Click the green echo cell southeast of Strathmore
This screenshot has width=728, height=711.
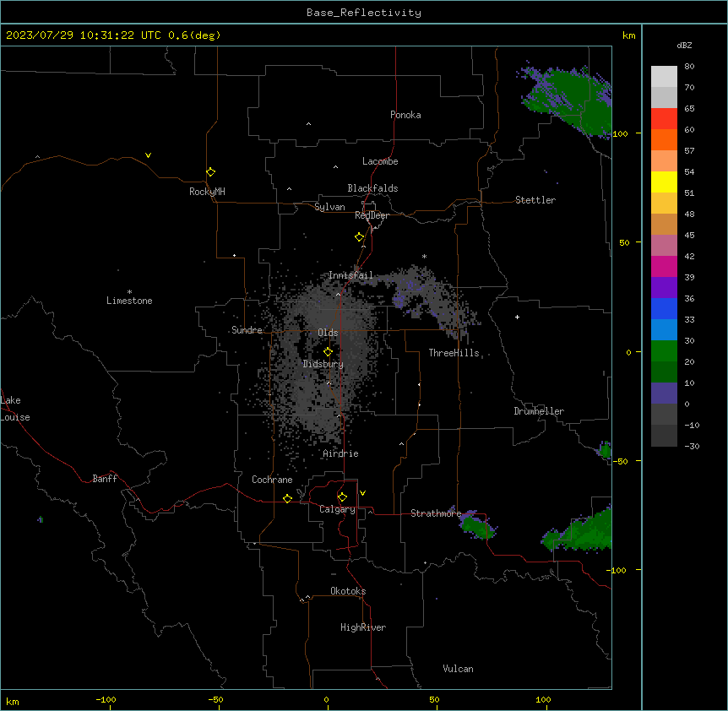pyautogui.click(x=478, y=525)
